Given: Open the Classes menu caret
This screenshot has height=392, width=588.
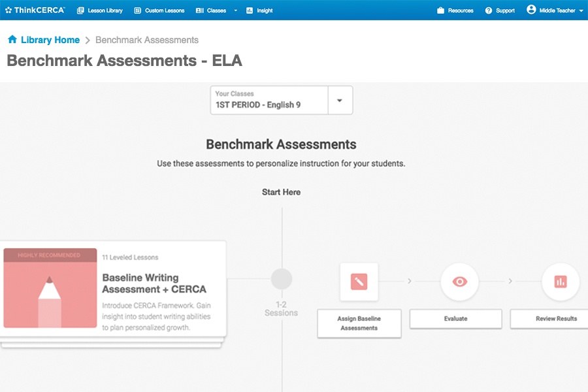Looking at the screenshot, I should click(x=236, y=10).
